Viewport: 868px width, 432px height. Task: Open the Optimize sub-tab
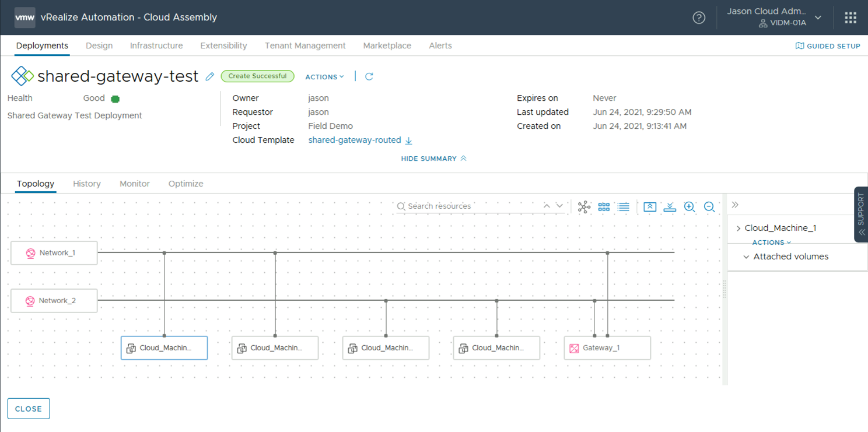[186, 184]
